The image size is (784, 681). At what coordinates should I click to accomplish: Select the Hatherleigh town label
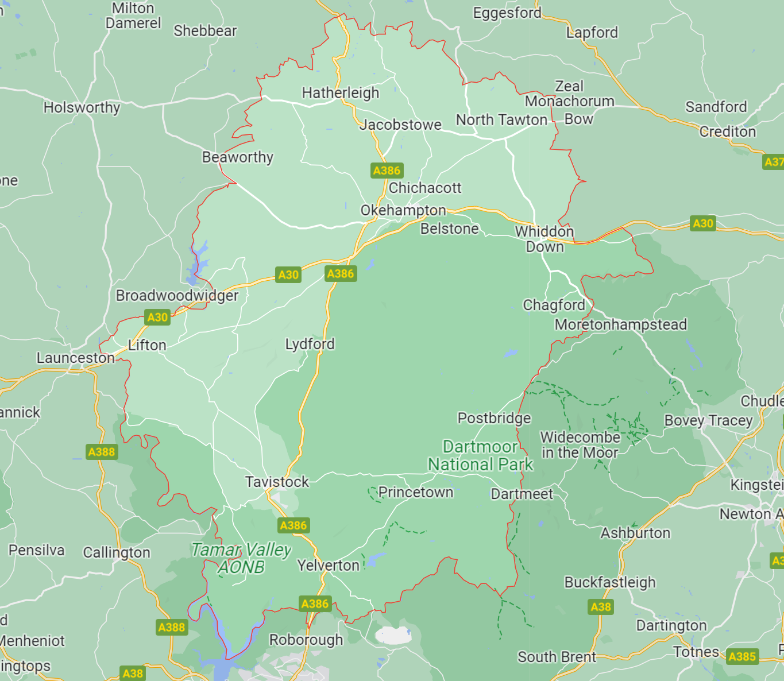pos(341,92)
